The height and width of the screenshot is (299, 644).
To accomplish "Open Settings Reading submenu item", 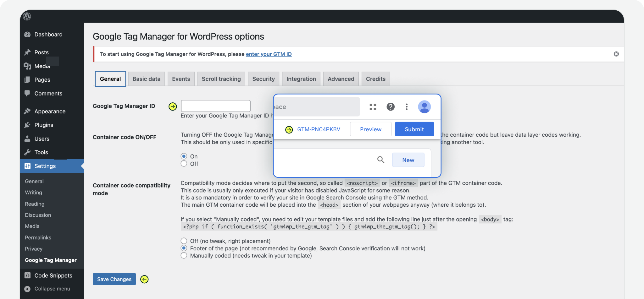I will (x=35, y=204).
